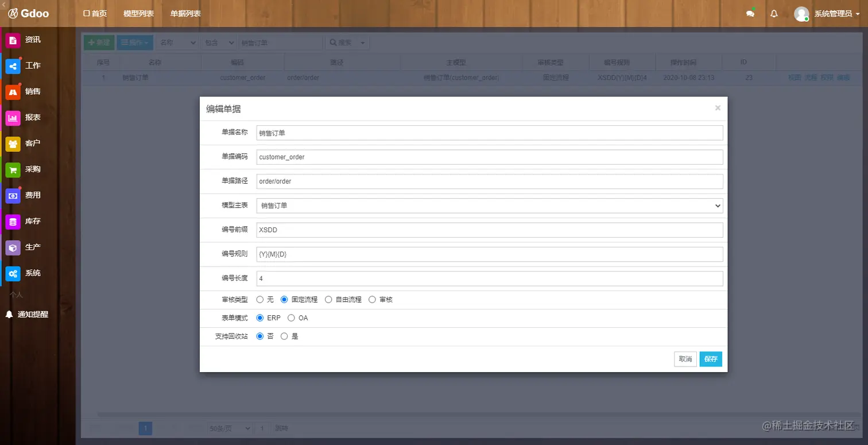The height and width of the screenshot is (445, 868).
Task: Set 支持回收站 to 是
Action: pyautogui.click(x=284, y=336)
